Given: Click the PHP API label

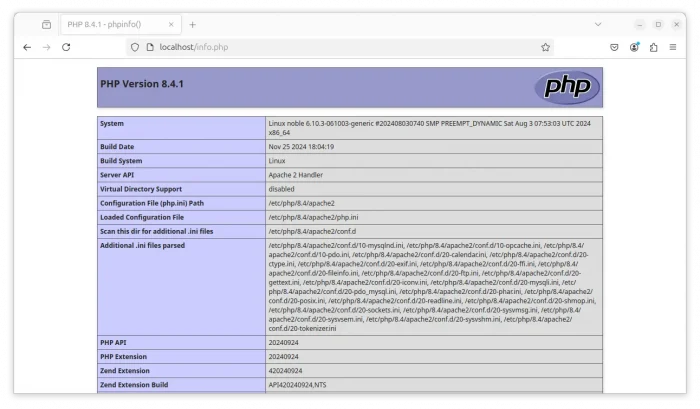Looking at the screenshot, I should 113,342.
